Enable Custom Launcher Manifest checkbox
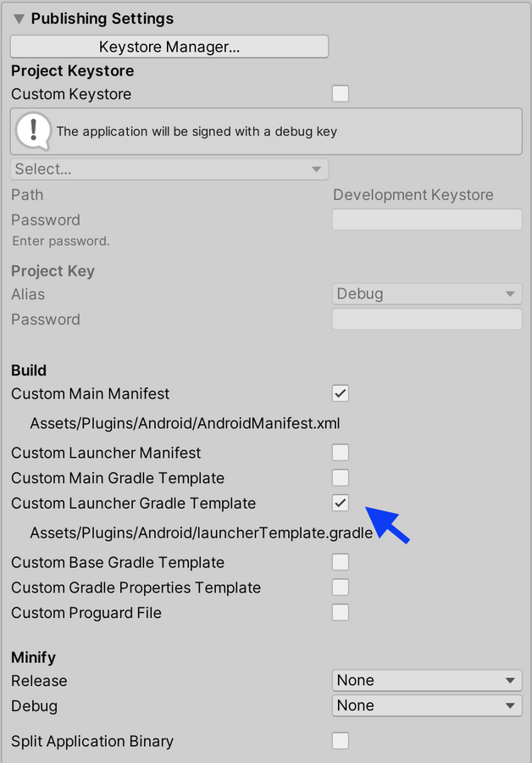Image resolution: width=532 pixels, height=763 pixels. 341,453
